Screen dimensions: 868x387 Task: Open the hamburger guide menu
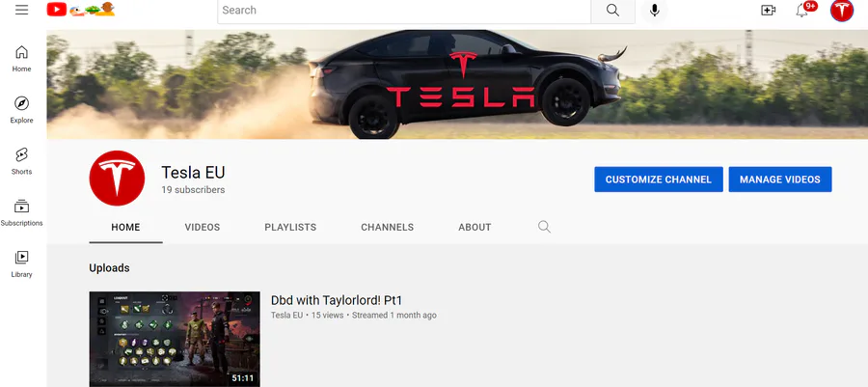tap(21, 10)
